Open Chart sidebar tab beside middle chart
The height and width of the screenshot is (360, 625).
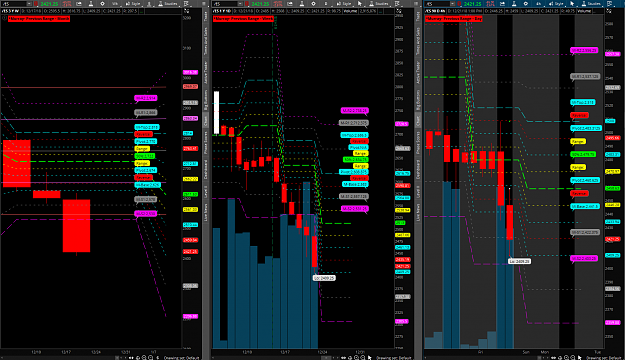tap(418, 120)
